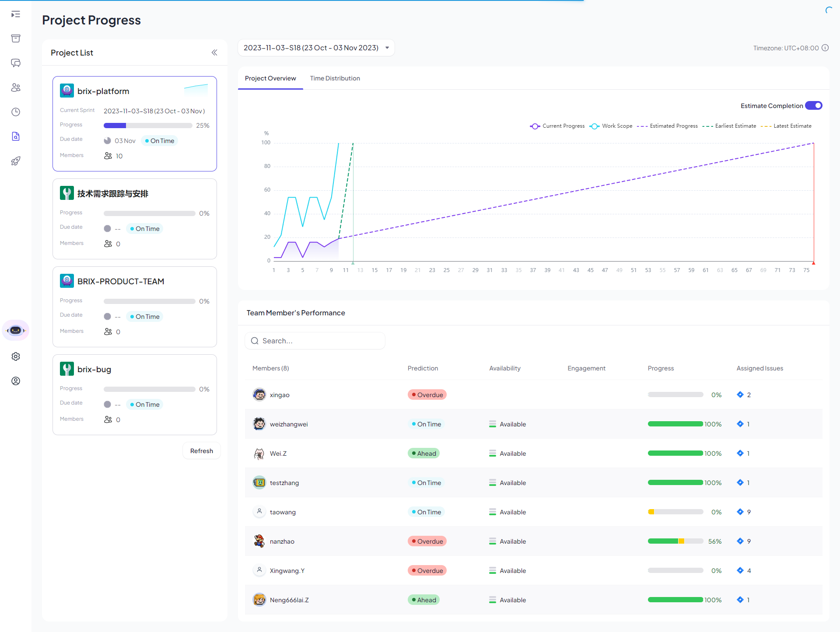Click Neng666lai.Z's avatar
Image resolution: width=840 pixels, height=632 pixels.
point(259,600)
